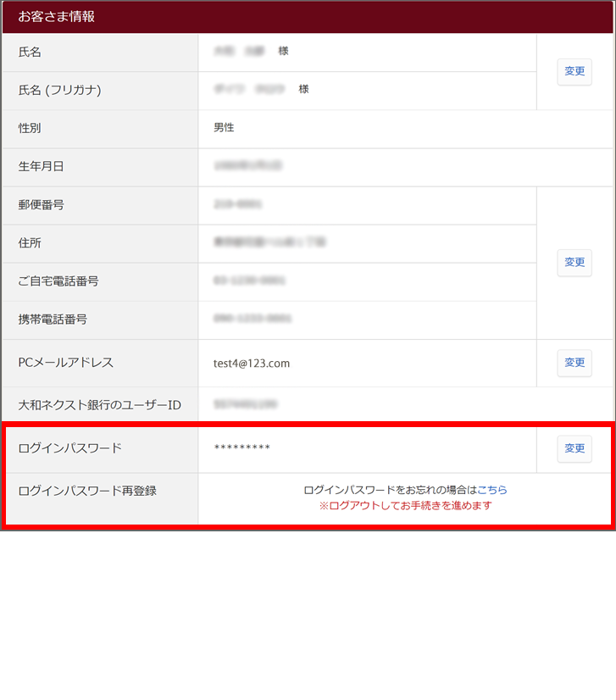Click the masked password asterisks
616x700 pixels.
241,448
